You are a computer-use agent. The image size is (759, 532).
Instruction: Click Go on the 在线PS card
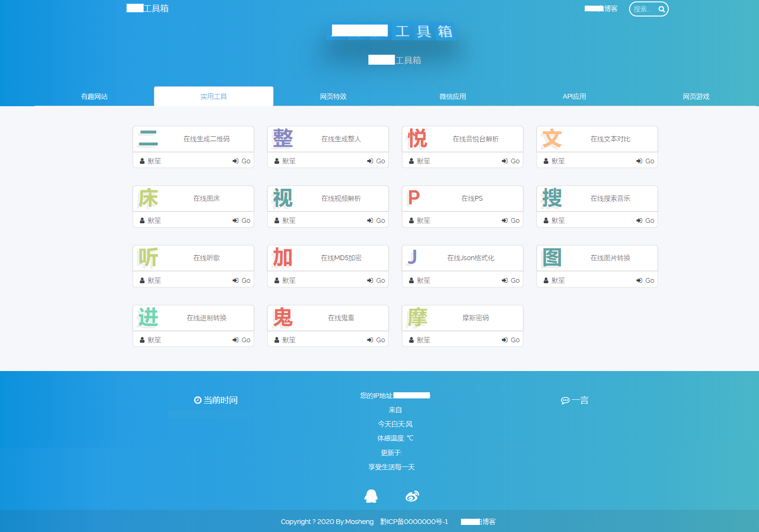click(511, 220)
